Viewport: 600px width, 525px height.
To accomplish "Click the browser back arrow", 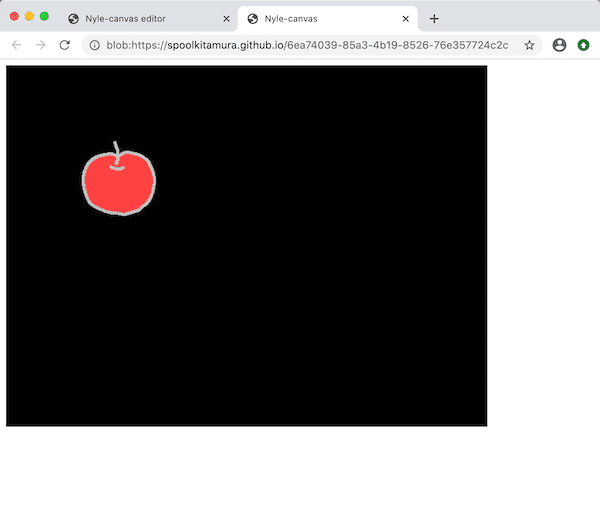I will (x=16, y=45).
